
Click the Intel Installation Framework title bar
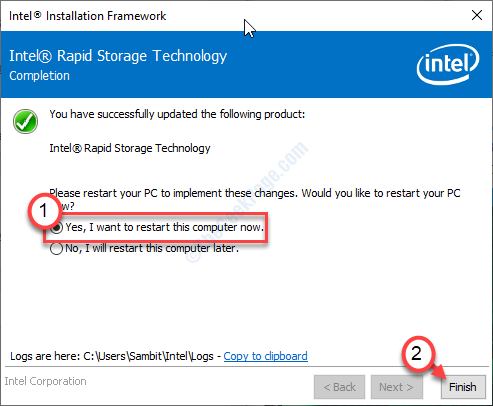coord(233,16)
